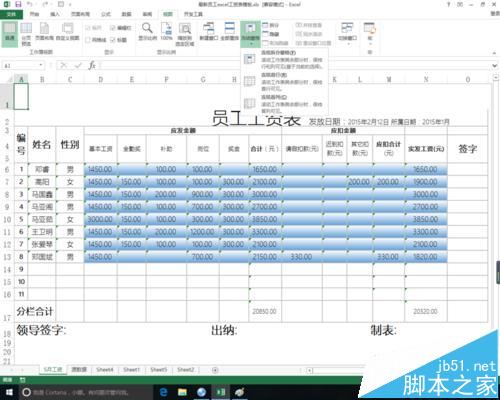Open the File (文件) tab
This screenshot has height=400, width=500.
click(x=11, y=14)
